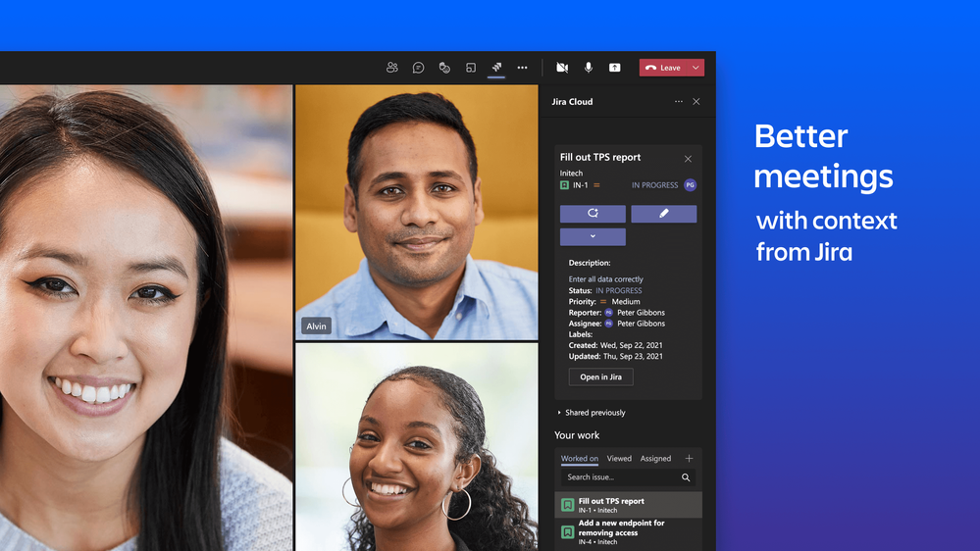Click Alvin's video tile
This screenshot has width=980, height=551.
416,213
